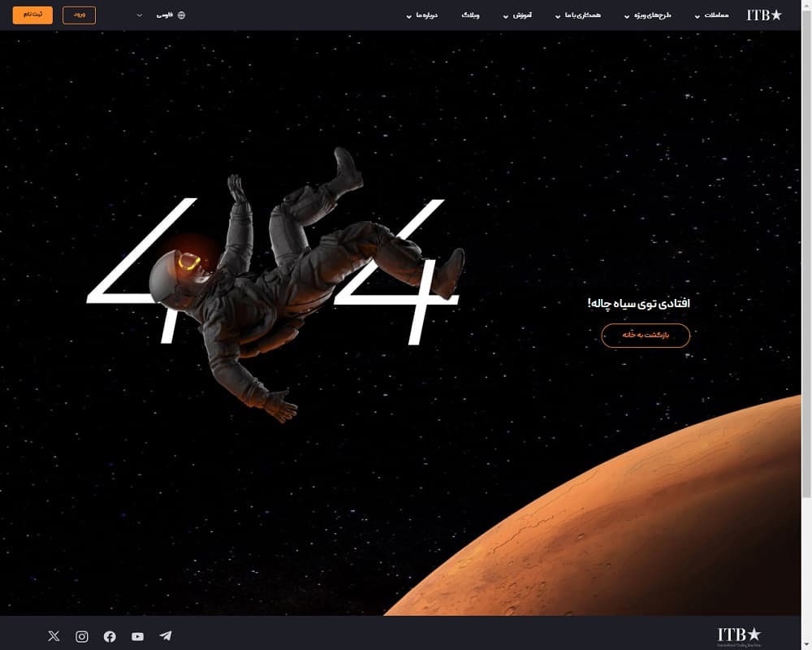This screenshot has height=650, width=812.
Task: Open the فارسی language selector
Action: (x=162, y=15)
